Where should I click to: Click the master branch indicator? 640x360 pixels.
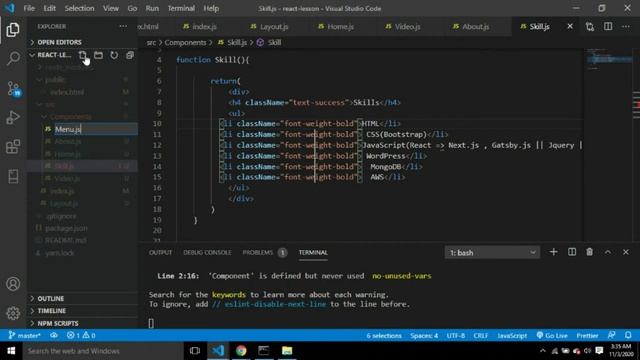(x=24, y=335)
